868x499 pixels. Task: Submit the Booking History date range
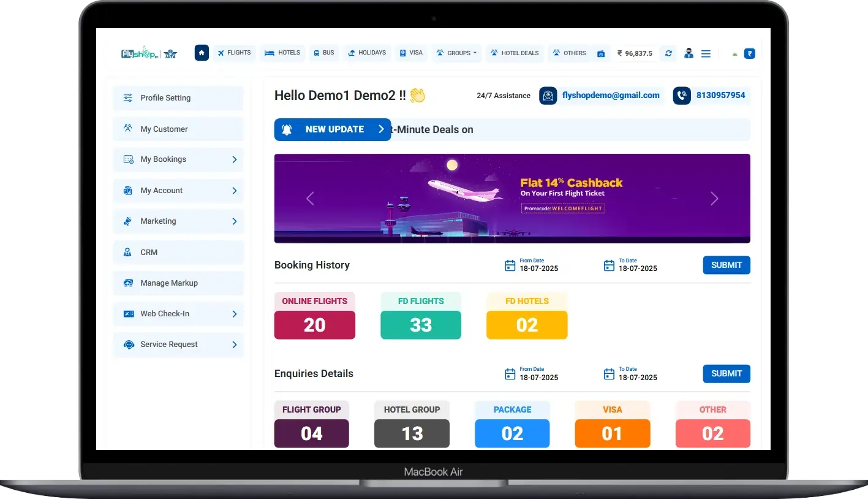point(726,265)
